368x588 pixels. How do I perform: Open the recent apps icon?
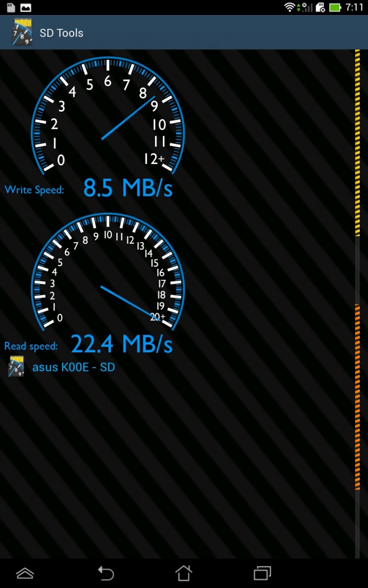(263, 573)
